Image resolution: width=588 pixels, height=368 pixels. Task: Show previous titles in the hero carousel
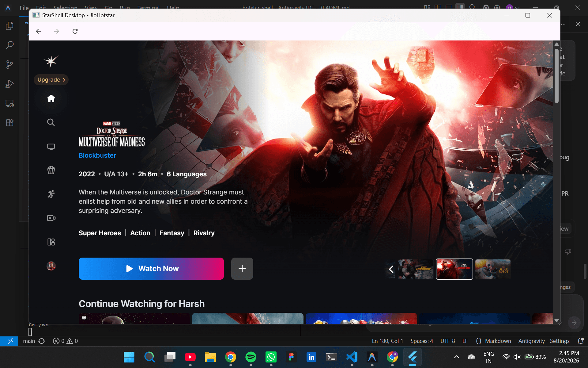click(x=391, y=269)
